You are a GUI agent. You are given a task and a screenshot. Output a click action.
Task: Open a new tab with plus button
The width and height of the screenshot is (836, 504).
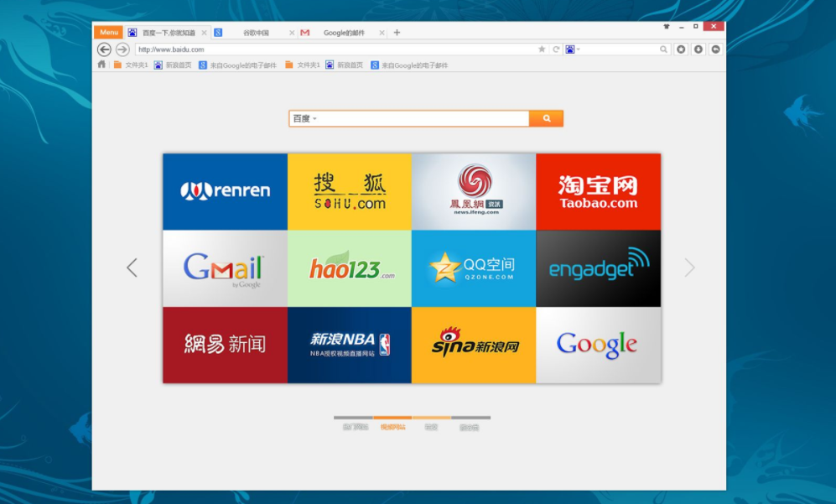397,33
